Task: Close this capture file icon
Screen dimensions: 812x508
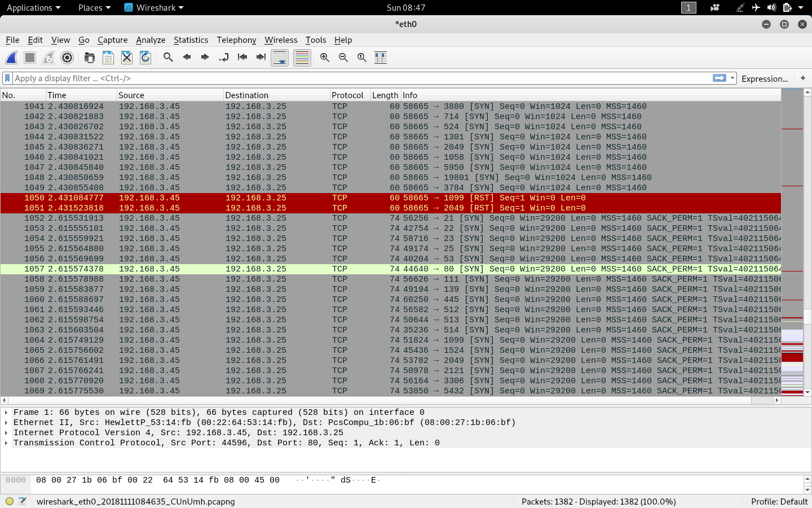Action: tap(127, 58)
